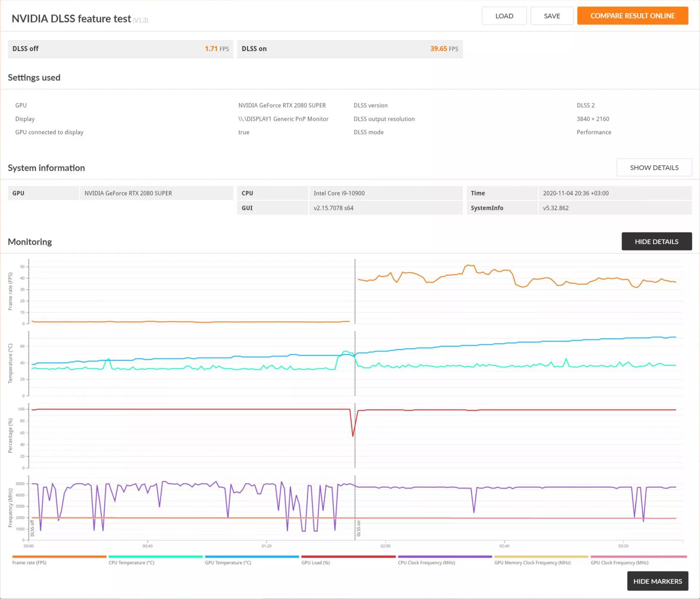This screenshot has height=599, width=700.
Task: Click the (V1.3) version tag
Action: click(140, 20)
